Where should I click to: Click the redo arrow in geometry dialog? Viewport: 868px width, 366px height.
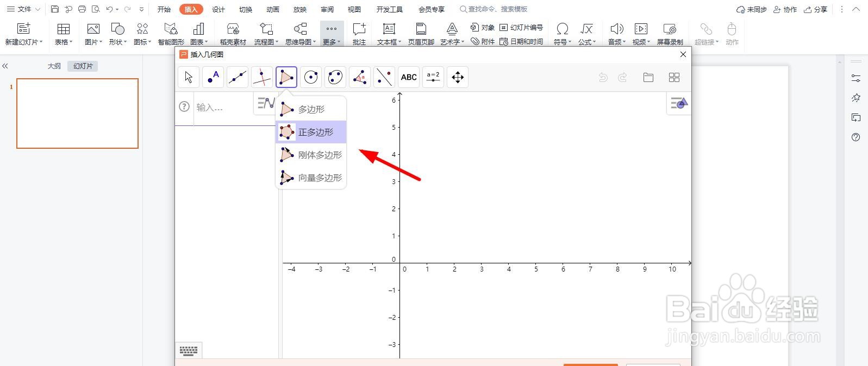tap(623, 78)
